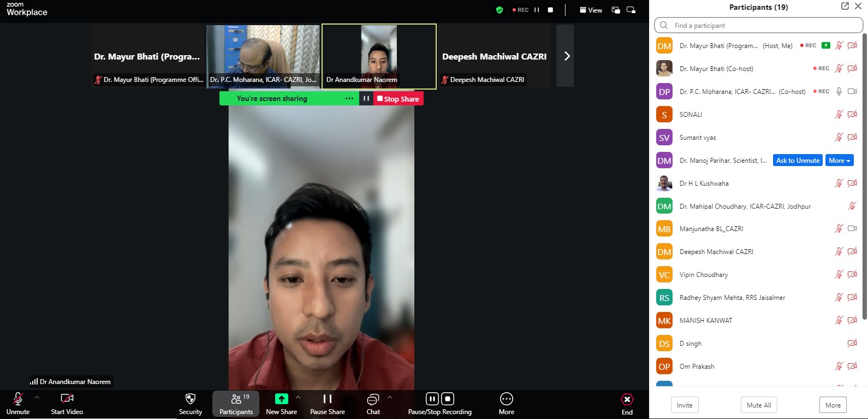Select Dr H L Kushwaha avatar

click(664, 183)
